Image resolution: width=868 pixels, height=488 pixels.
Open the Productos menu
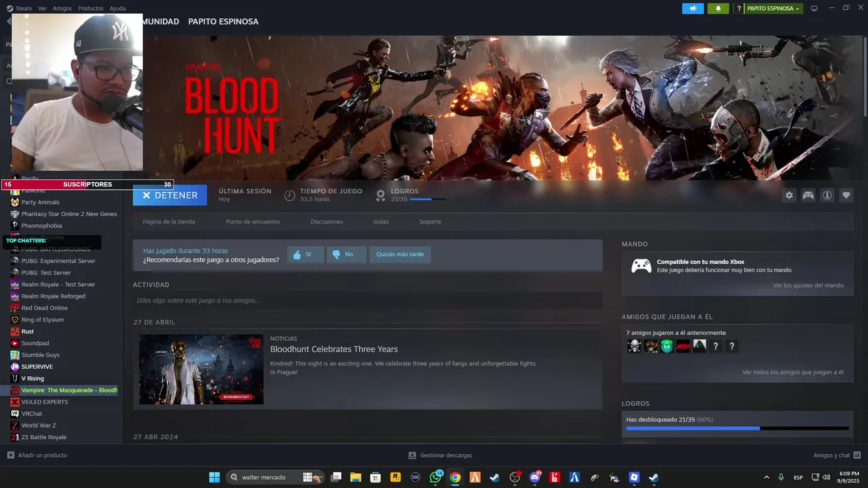(x=91, y=8)
